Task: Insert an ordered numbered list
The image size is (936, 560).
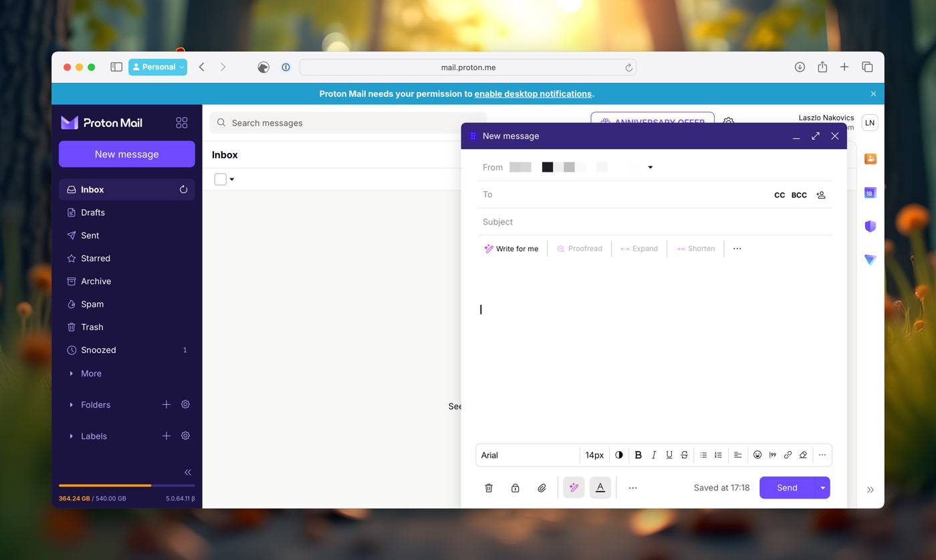Action: [718, 455]
